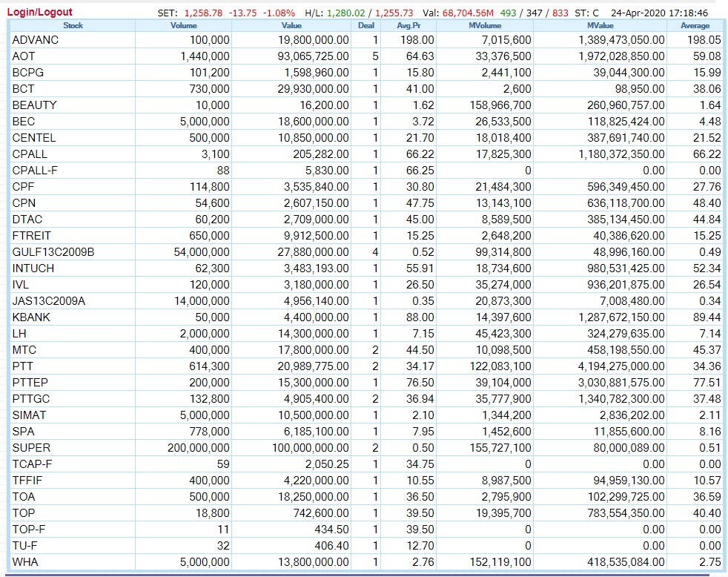
Task: Select the MTC stock name
Action: click(24, 349)
